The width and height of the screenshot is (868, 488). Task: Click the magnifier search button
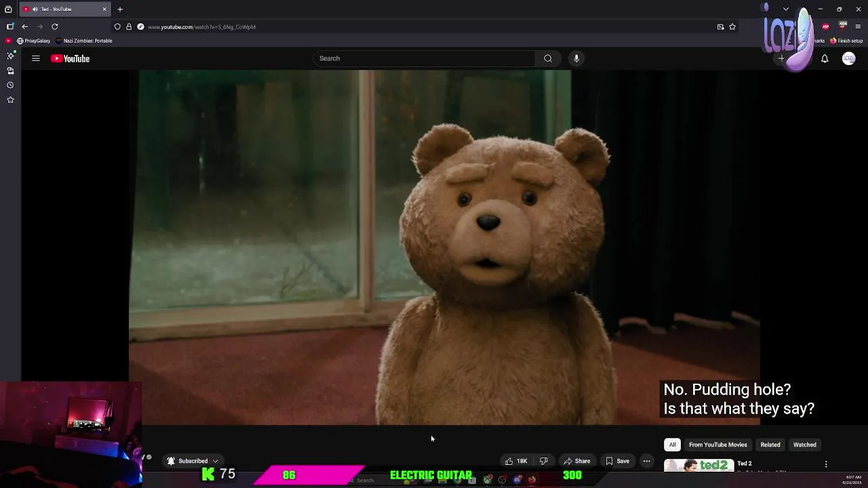pyautogui.click(x=548, y=58)
